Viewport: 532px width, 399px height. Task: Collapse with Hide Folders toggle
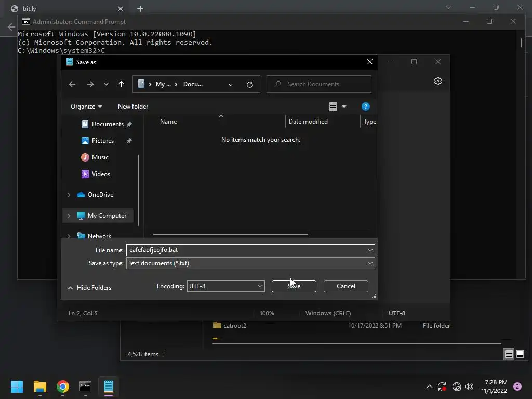coord(89,288)
